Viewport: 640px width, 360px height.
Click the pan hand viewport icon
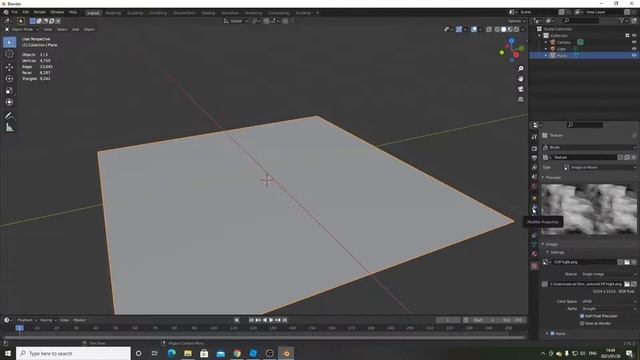point(521,79)
